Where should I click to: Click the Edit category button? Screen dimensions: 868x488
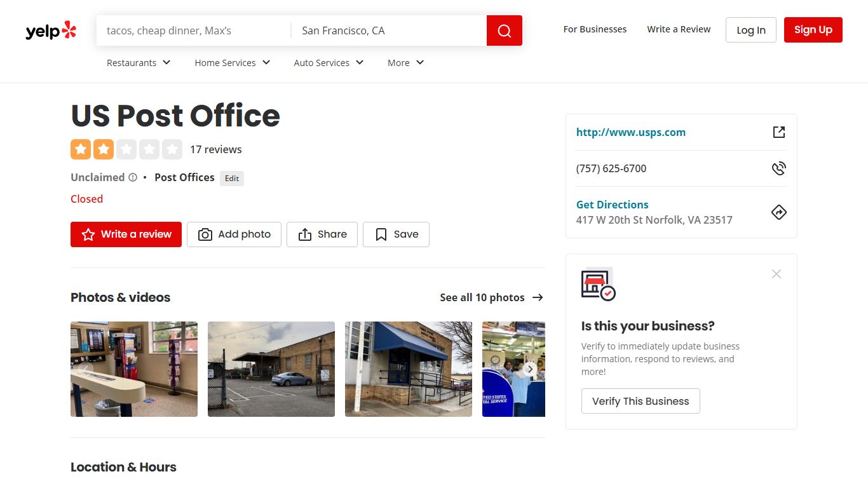pos(232,179)
